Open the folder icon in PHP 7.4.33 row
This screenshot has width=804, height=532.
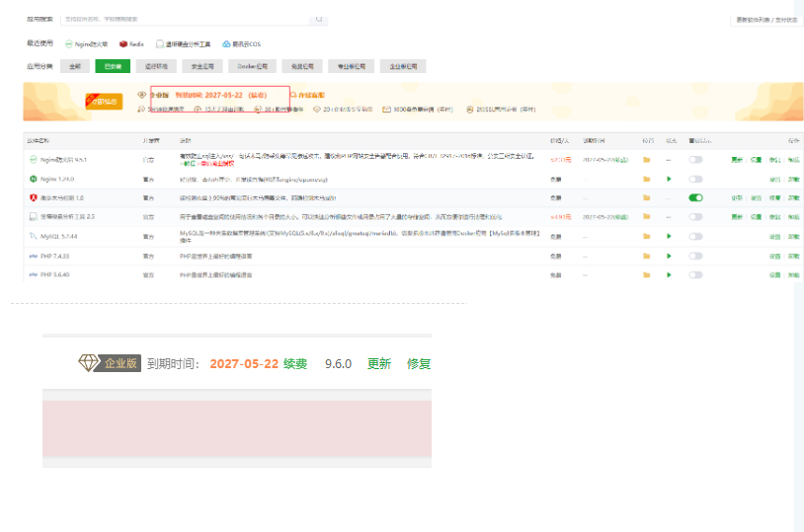pos(647,256)
